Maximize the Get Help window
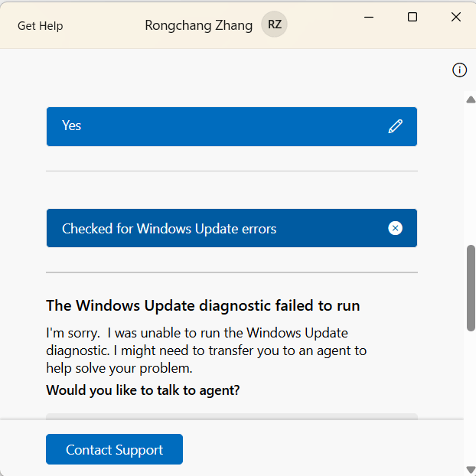Image resolution: width=476 pixels, height=476 pixels. 412,17
